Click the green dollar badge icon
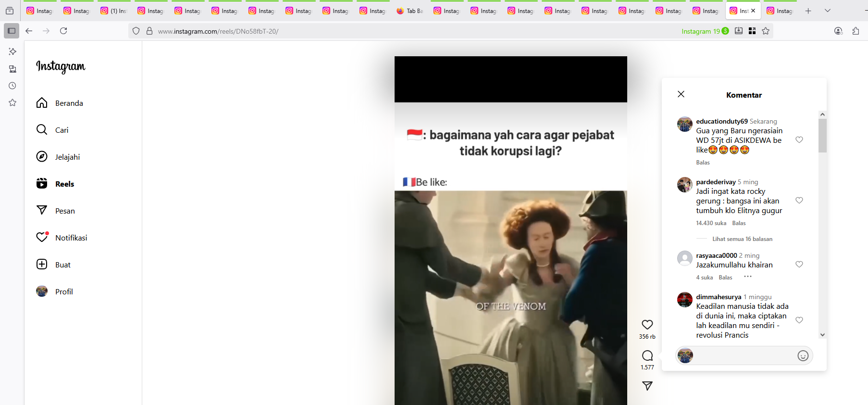The height and width of the screenshot is (405, 868). 725,31
